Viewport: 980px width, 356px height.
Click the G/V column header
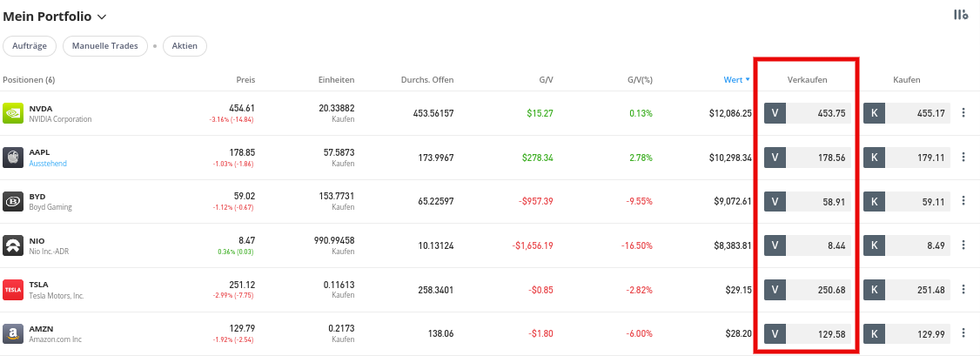[547, 80]
